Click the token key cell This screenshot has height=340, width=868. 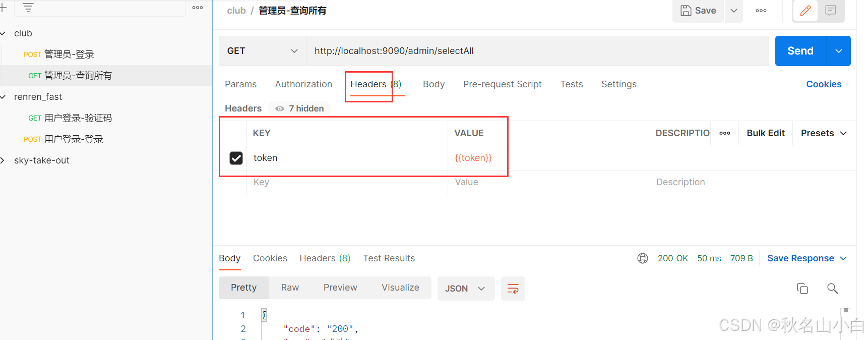347,158
